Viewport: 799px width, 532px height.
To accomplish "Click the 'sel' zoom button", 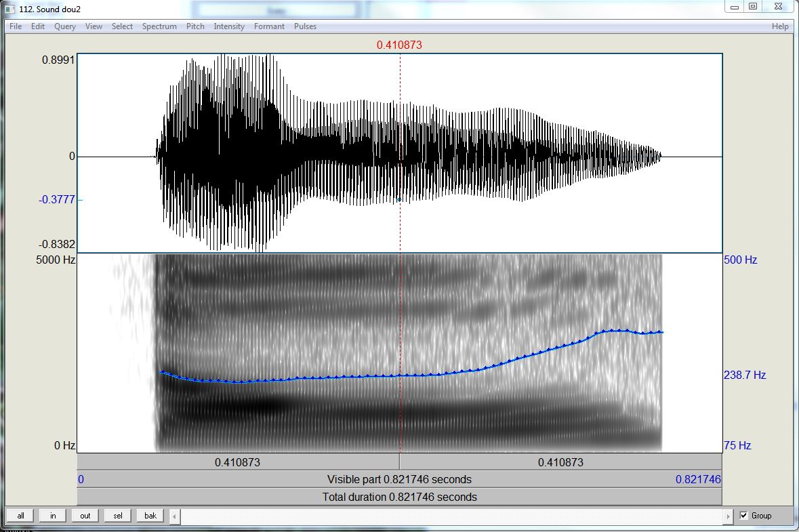I will click(118, 516).
